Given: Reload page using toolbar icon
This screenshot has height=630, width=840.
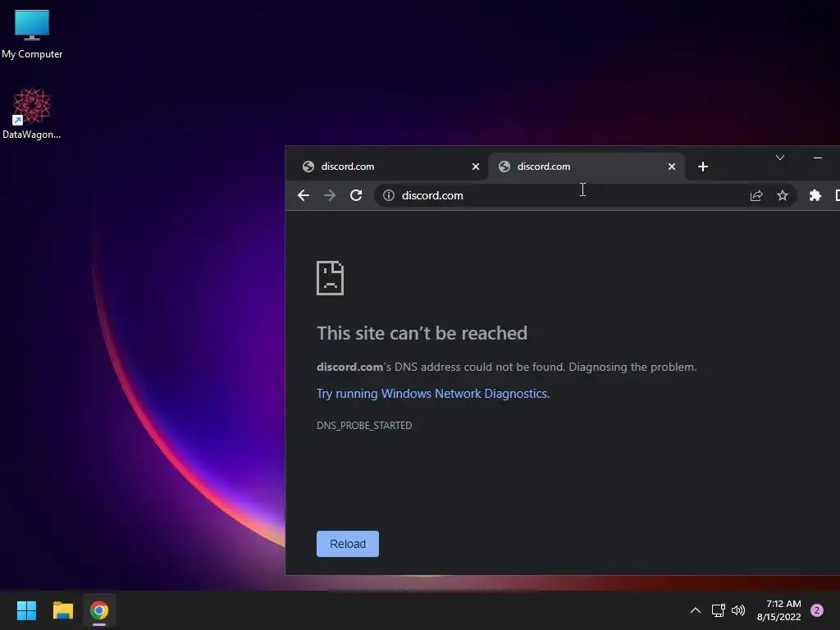Looking at the screenshot, I should tap(356, 195).
